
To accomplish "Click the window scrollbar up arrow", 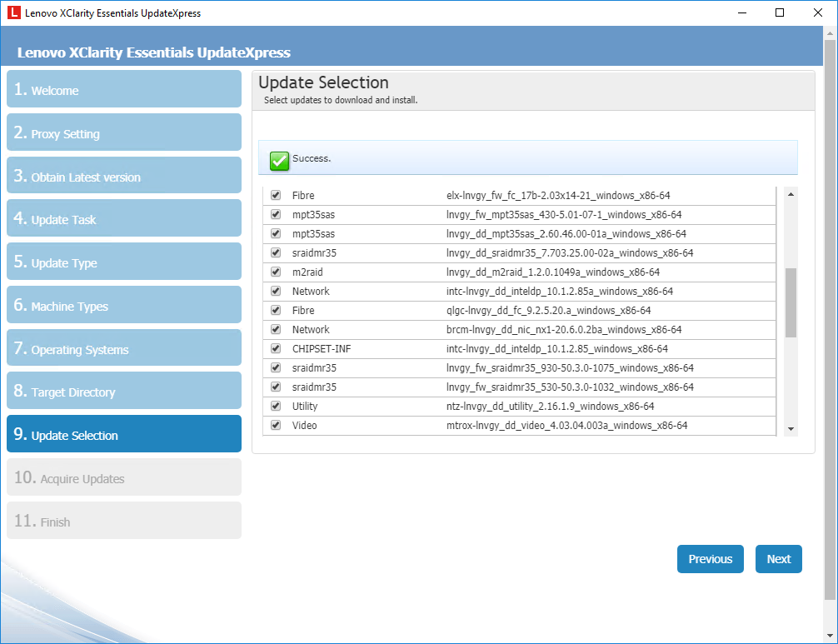I will click(x=830, y=33).
